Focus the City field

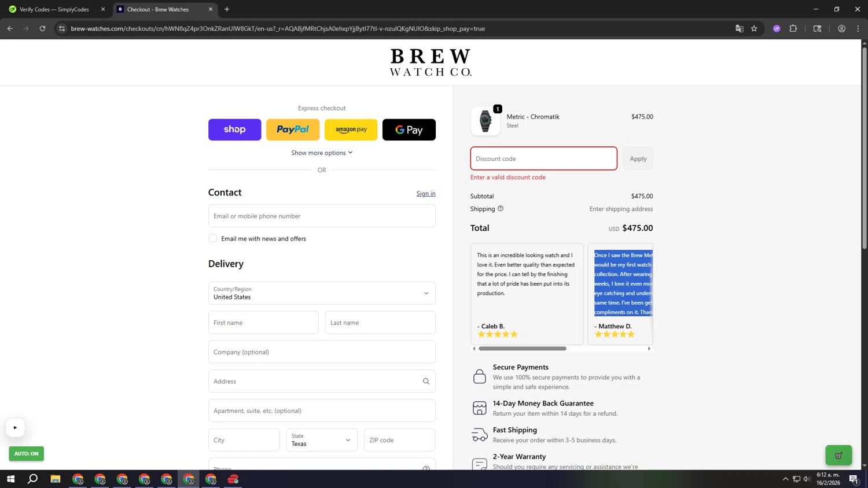[244, 440]
